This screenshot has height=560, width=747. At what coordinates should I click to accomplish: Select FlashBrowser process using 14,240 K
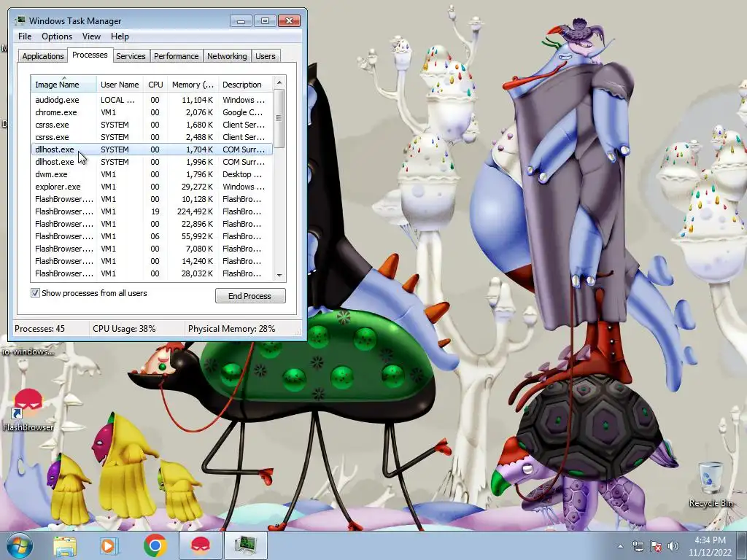pos(152,261)
